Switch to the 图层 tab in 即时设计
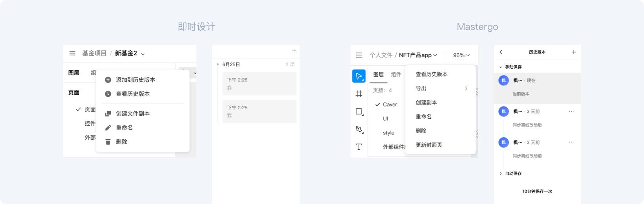Viewport: 644px width, 204px height. click(74, 73)
